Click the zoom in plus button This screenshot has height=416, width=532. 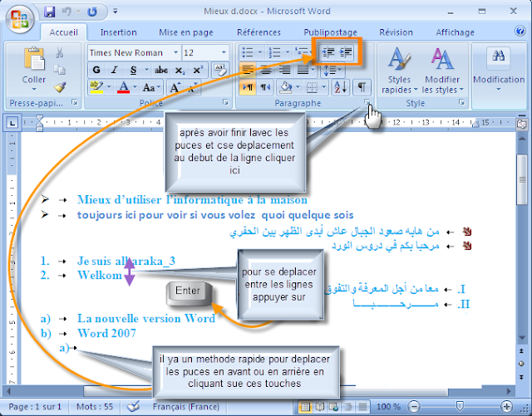tap(506, 406)
